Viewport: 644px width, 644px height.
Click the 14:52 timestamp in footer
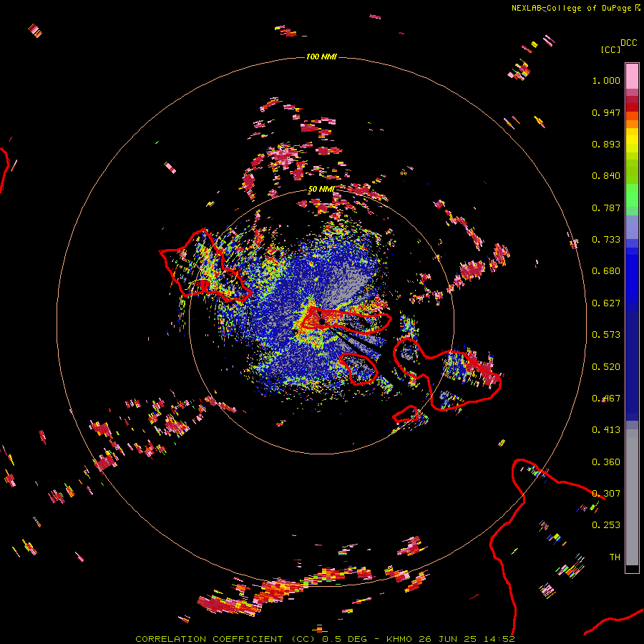pyautogui.click(x=499, y=639)
